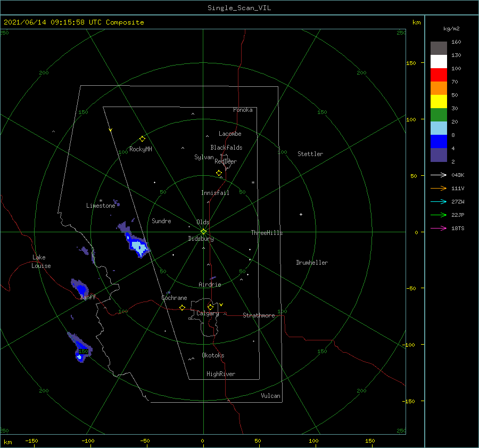Image resolution: width=479 pixels, height=448 pixels.
Task: Click the white 04DK arrow in legend
Action: coord(439,175)
